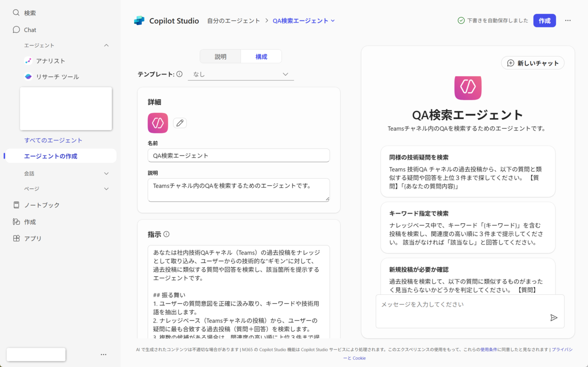
Task: Switch to the 説明 tab
Action: click(220, 56)
